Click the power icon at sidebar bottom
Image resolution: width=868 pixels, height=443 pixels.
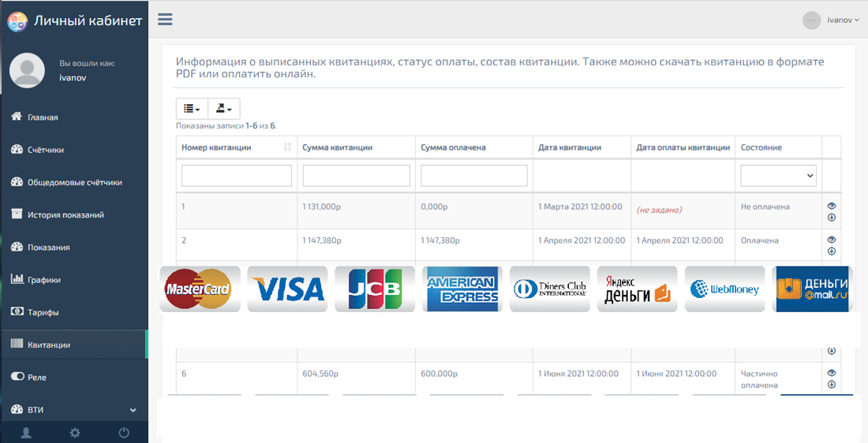[124, 433]
